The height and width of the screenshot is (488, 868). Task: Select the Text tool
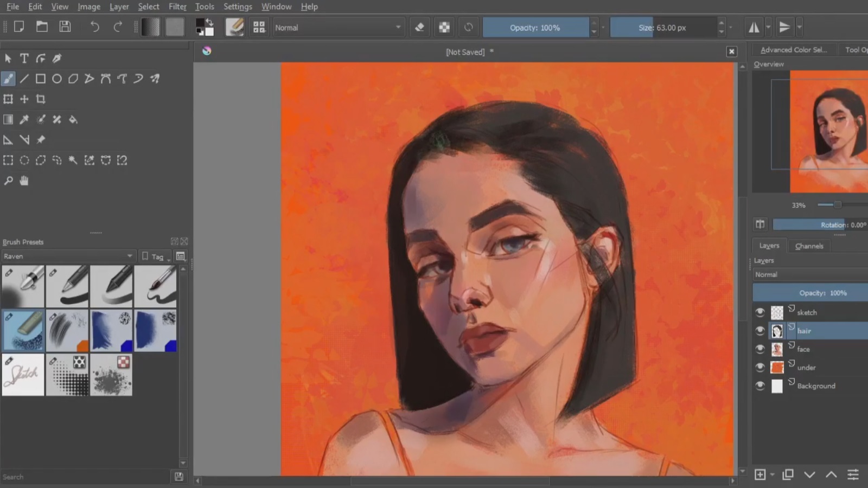pyautogui.click(x=24, y=58)
